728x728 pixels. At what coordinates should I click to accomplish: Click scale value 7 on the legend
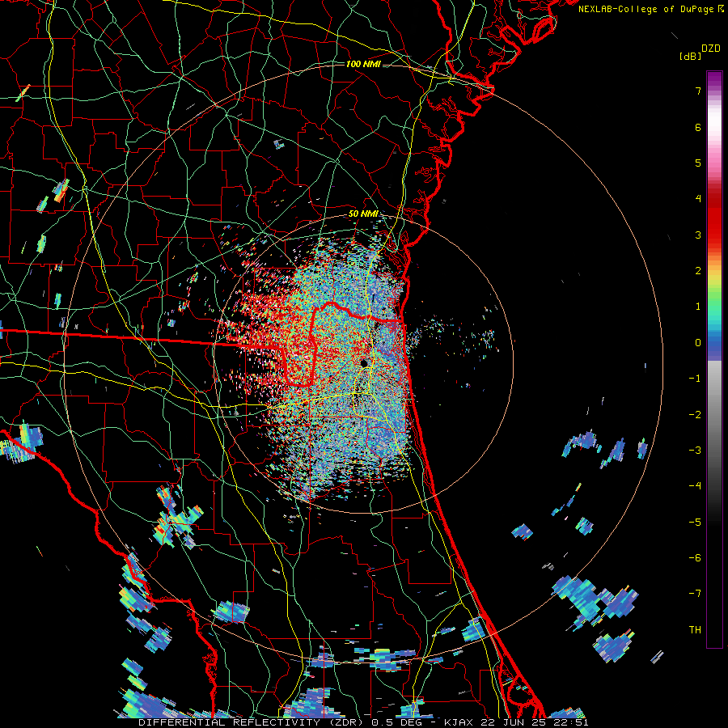pos(698,91)
